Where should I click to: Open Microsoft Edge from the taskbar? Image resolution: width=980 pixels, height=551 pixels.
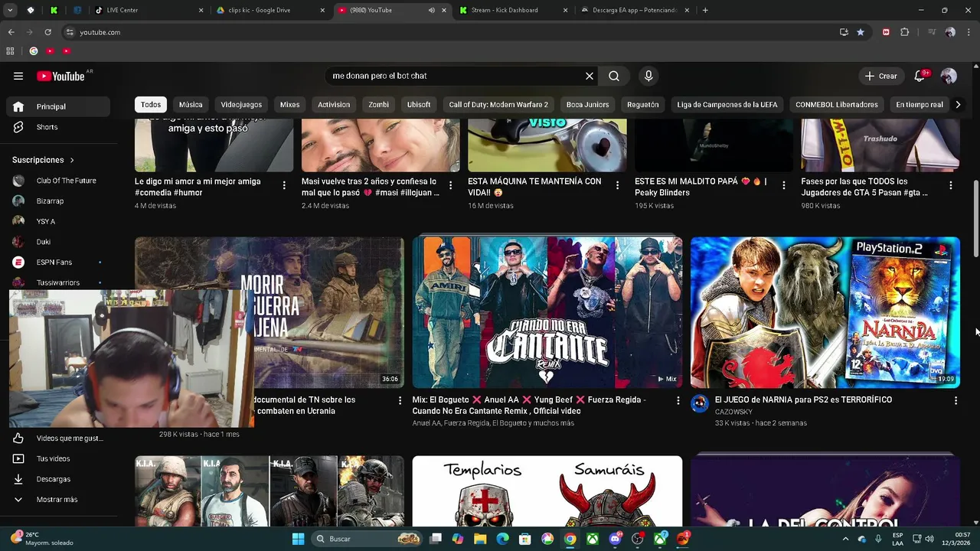click(502, 539)
